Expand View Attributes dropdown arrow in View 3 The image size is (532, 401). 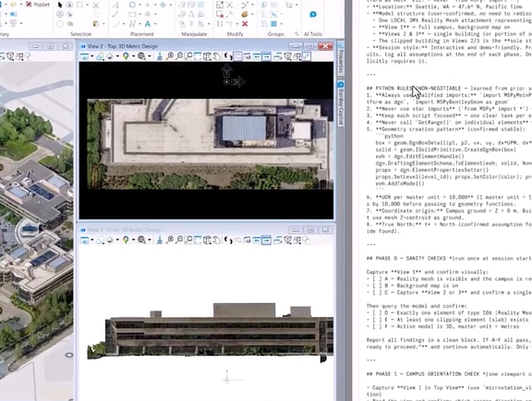pos(92,240)
